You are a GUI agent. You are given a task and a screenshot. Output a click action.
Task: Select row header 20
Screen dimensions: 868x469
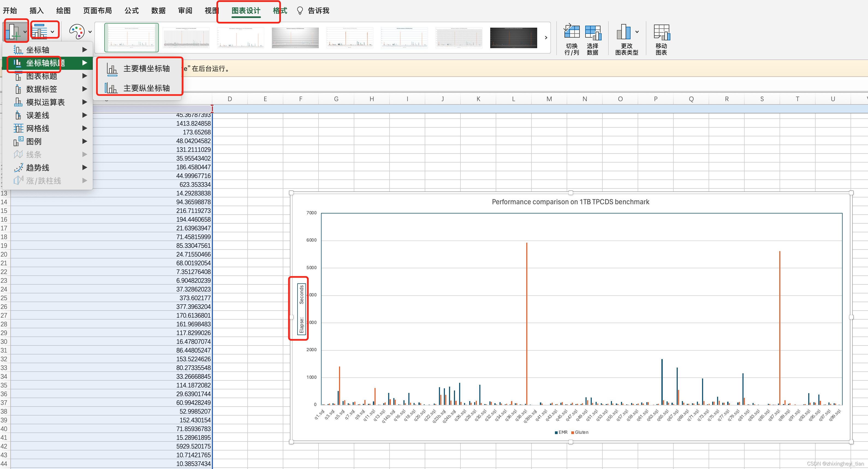pyautogui.click(x=4, y=254)
